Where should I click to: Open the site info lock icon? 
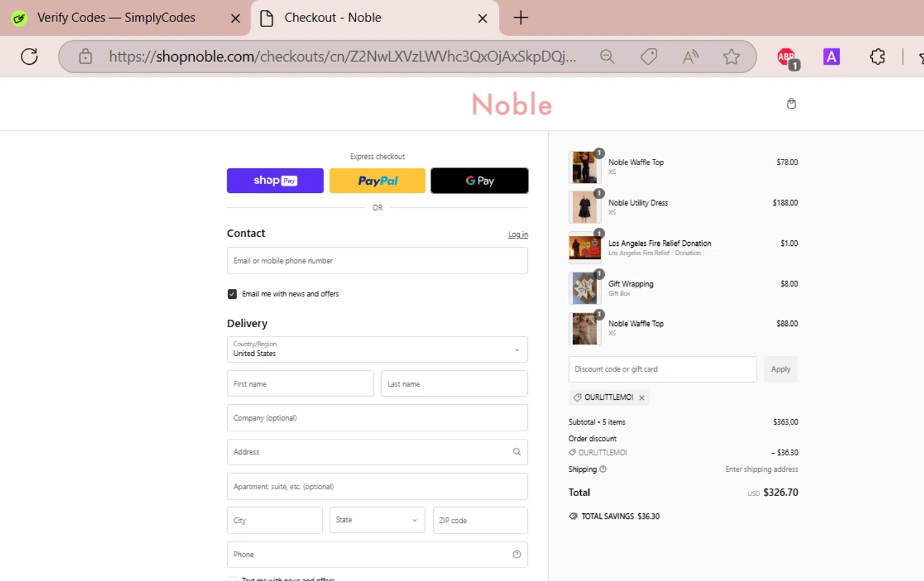[86, 57]
